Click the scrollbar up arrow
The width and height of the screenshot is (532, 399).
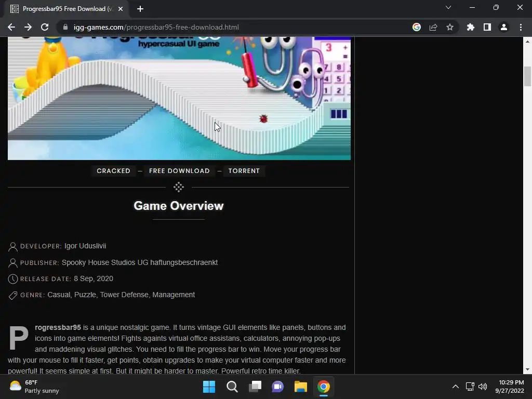[x=527, y=42]
